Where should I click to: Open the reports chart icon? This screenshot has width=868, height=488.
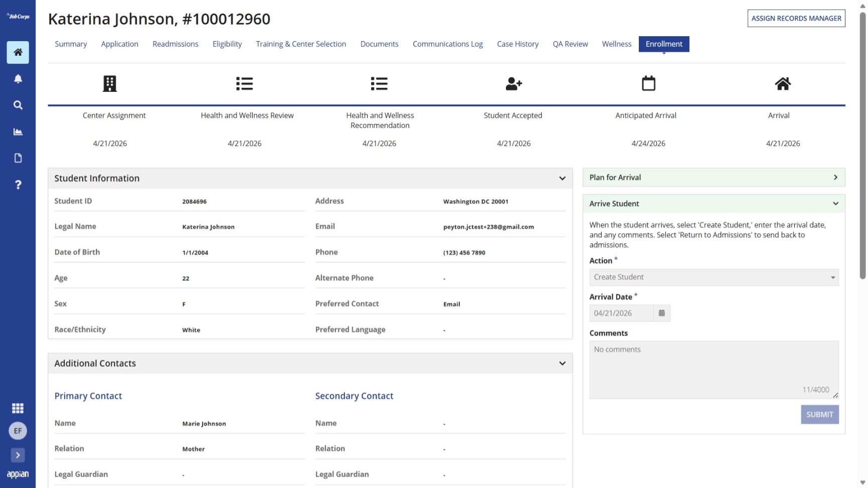(x=18, y=132)
